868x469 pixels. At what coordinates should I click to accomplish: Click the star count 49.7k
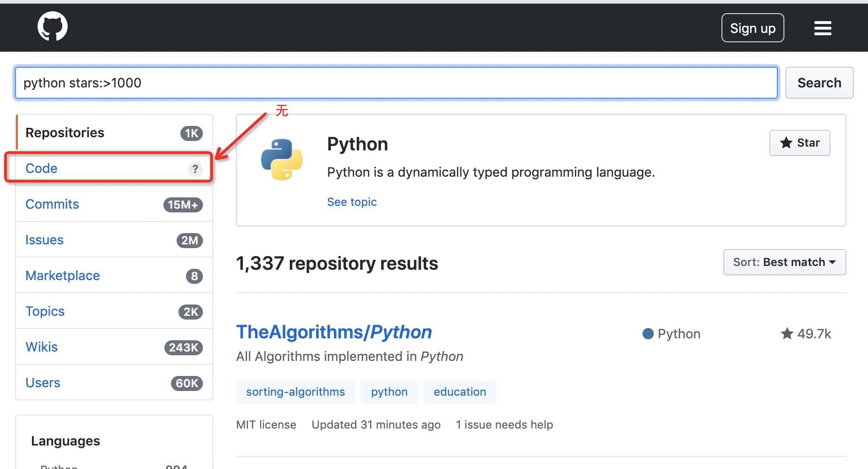tap(806, 334)
